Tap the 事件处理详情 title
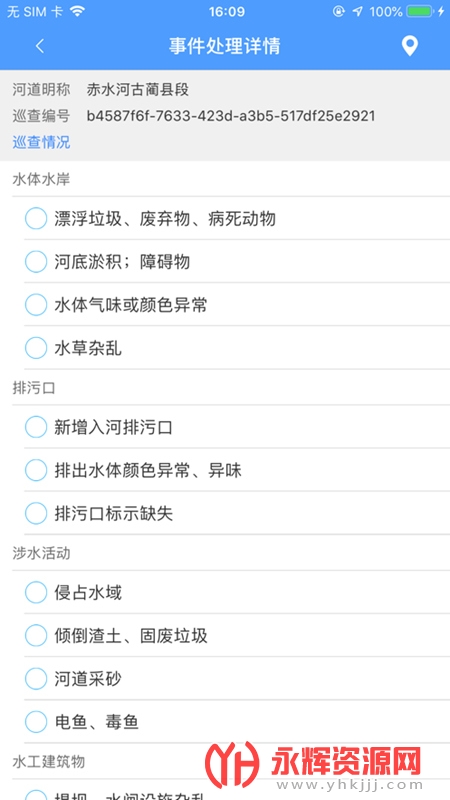The height and width of the screenshot is (800, 450). (224, 46)
